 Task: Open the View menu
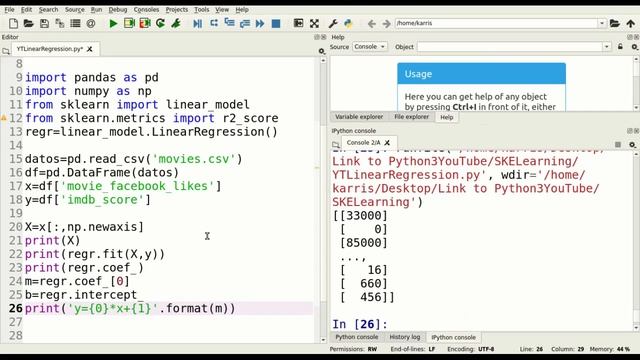[x=222, y=9]
